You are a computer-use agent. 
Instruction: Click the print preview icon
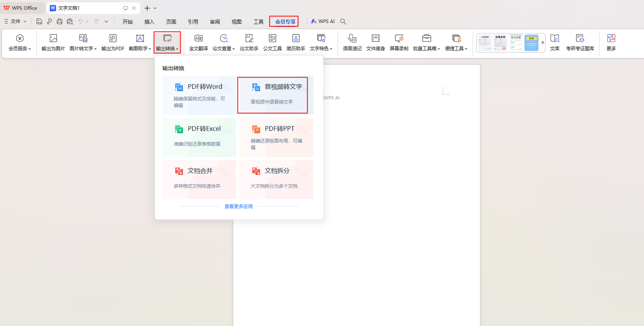(70, 21)
